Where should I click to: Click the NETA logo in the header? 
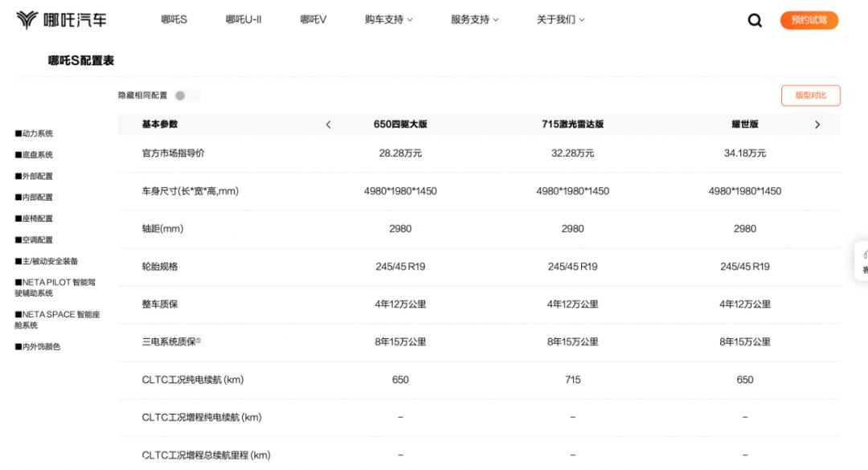coord(61,20)
